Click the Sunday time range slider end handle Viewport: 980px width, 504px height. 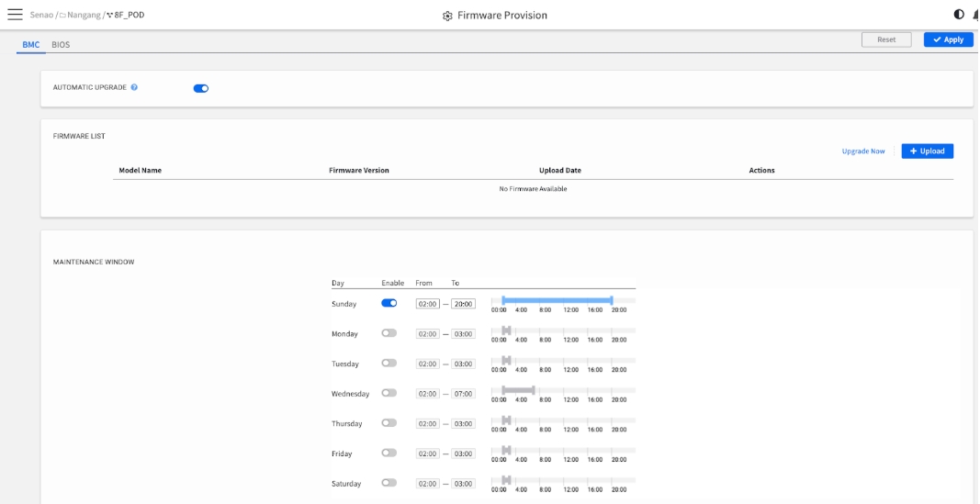[x=612, y=300]
